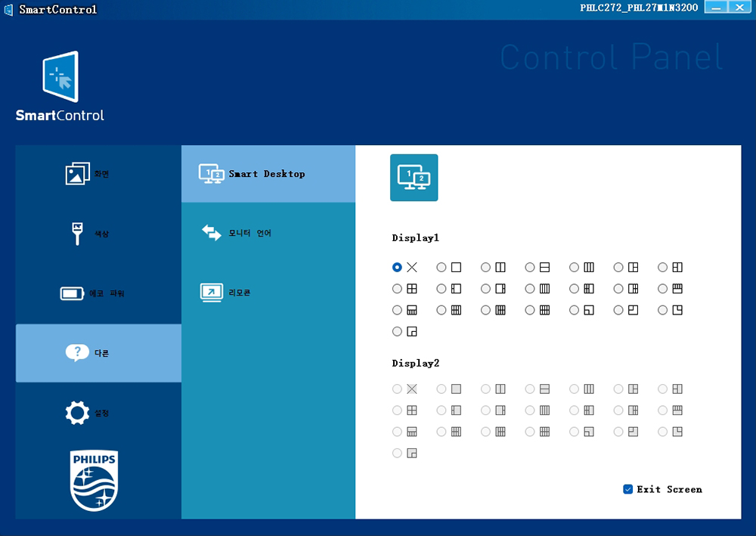Choose Display1 left pane with stacked right layout
This screenshot has width=756, height=536.
coord(618,267)
